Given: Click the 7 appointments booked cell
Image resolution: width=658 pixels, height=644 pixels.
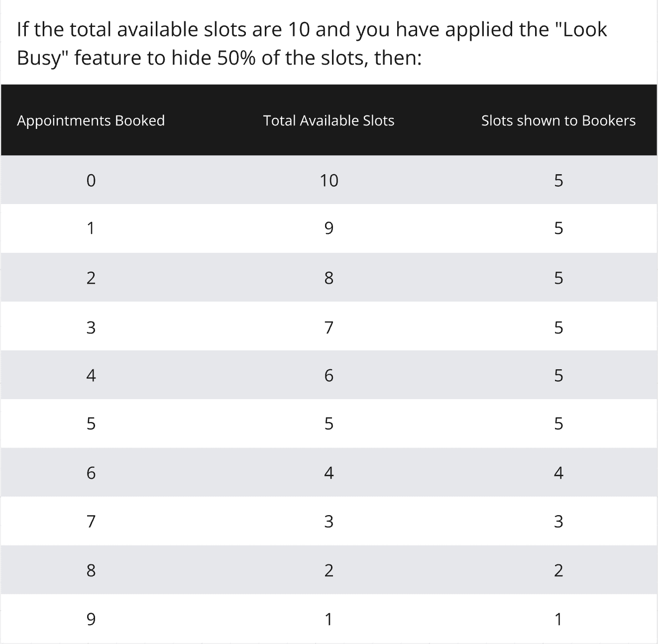Looking at the screenshot, I should tap(91, 521).
